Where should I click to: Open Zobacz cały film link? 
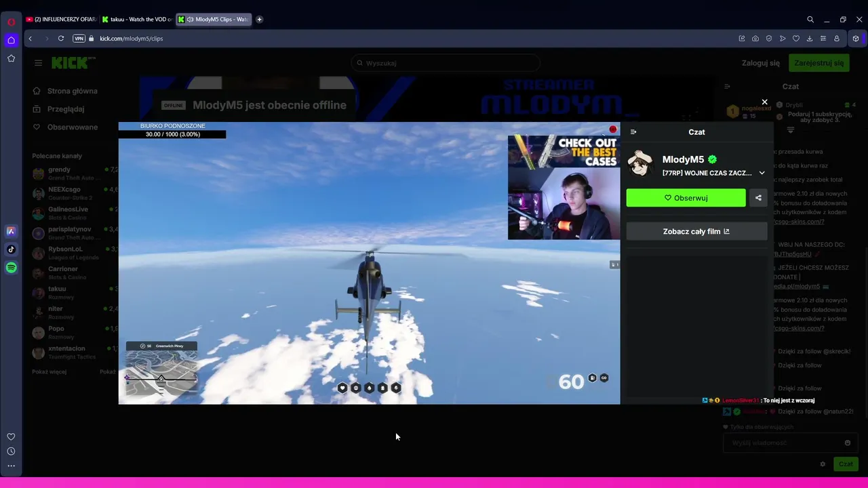(696, 231)
